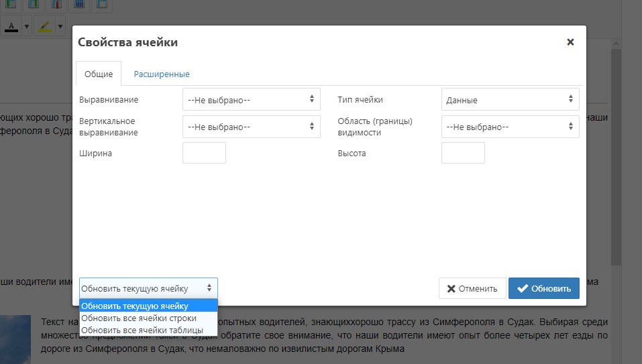Open the Вертикальное выравнивание dropdown

pyautogui.click(x=252, y=127)
